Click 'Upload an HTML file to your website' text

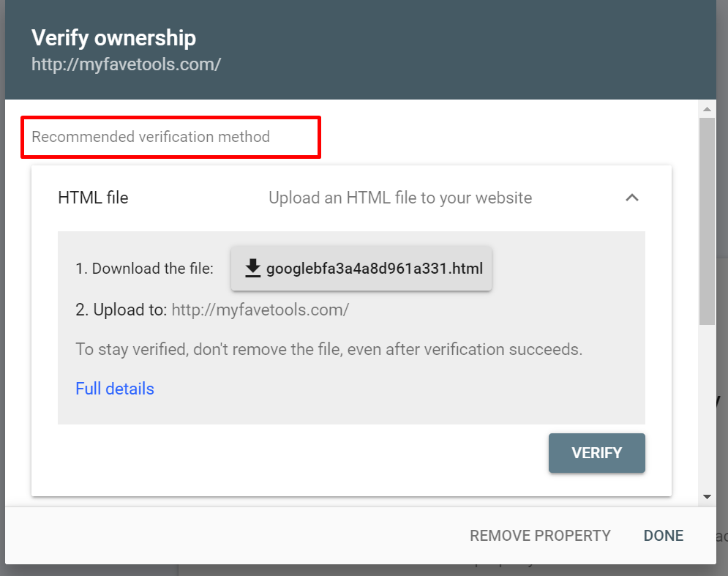[400, 198]
